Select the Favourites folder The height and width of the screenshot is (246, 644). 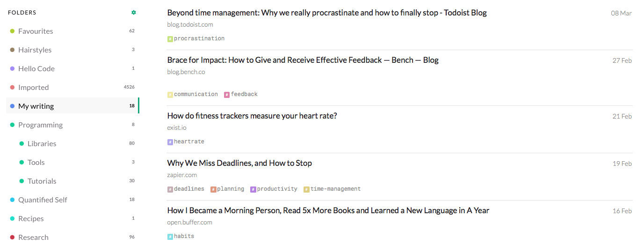coord(36,31)
